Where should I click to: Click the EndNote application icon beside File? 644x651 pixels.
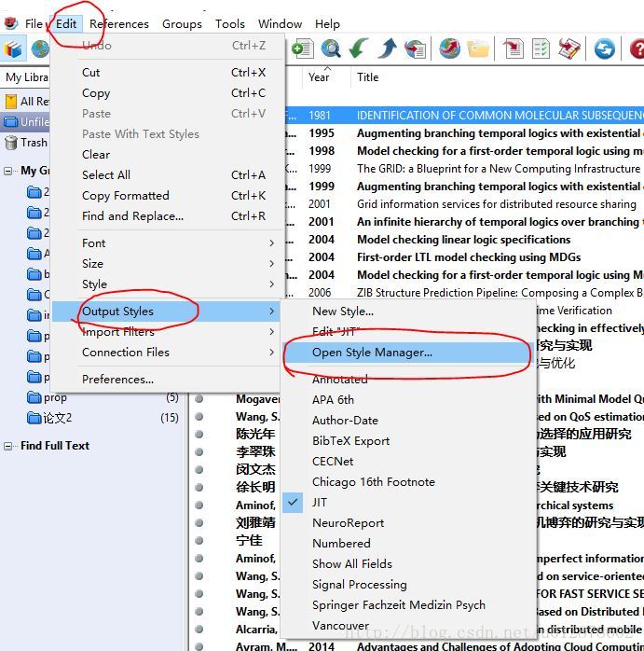(11, 23)
